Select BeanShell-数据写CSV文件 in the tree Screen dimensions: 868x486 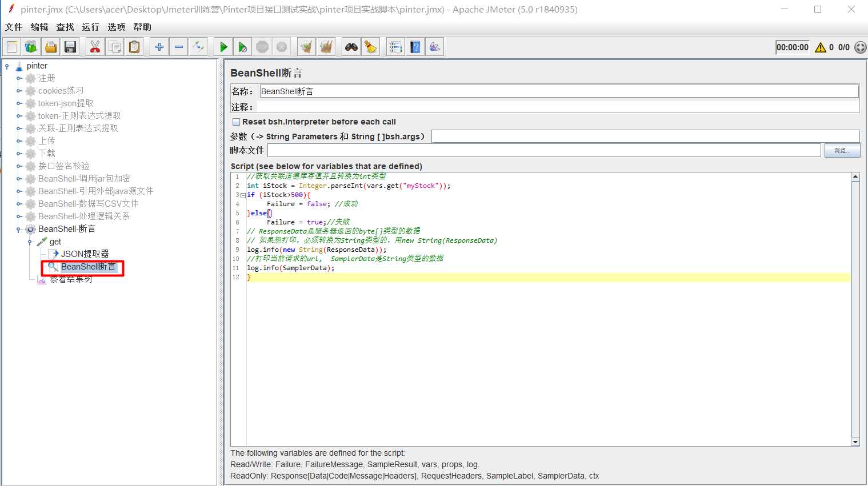point(88,204)
